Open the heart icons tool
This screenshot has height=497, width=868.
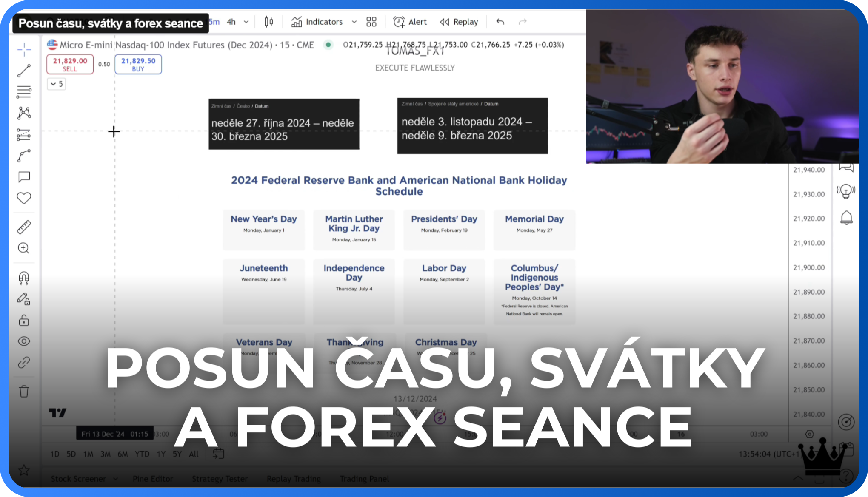pyautogui.click(x=24, y=198)
